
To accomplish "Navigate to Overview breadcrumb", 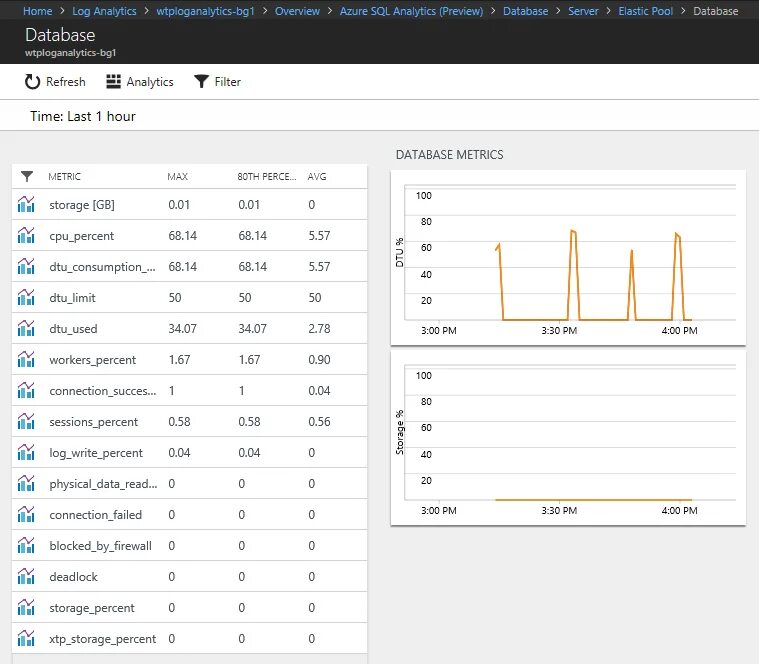I will [297, 11].
